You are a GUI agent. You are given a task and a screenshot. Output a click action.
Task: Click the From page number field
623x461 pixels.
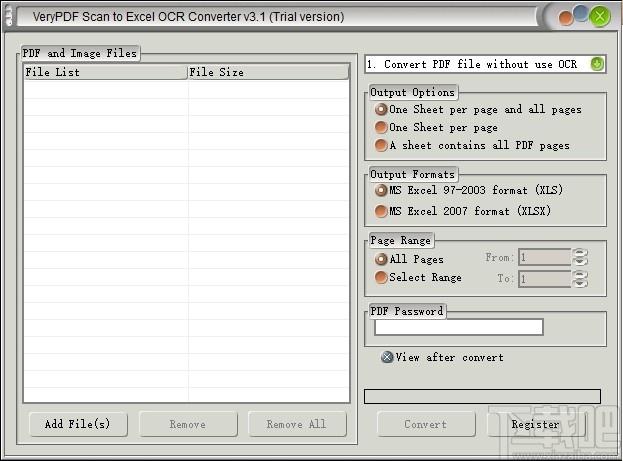coord(545,257)
